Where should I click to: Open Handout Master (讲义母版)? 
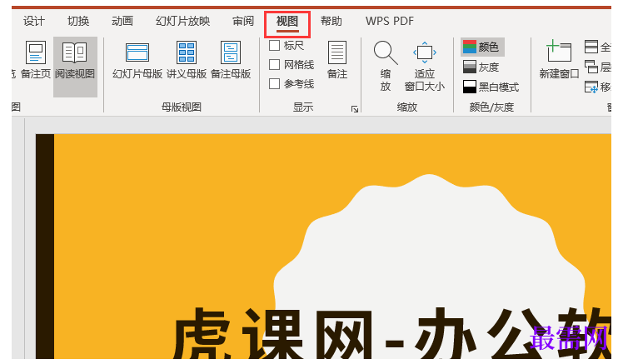(187, 61)
